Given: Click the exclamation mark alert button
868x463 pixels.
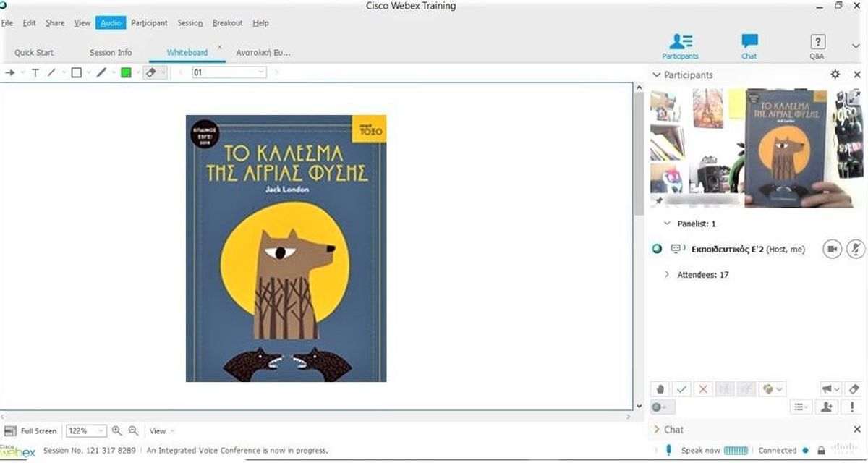Looking at the screenshot, I should [853, 407].
